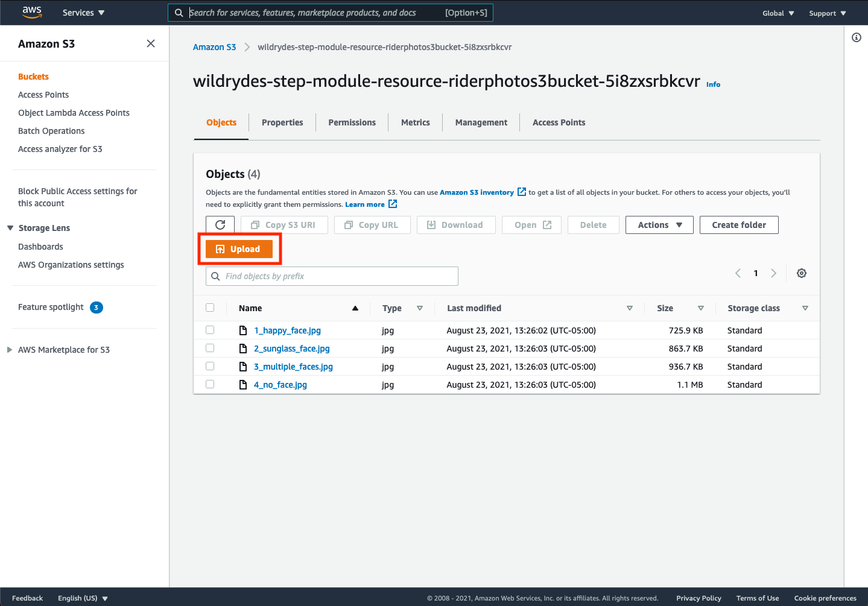Open AWS Organizations settings

pyautogui.click(x=71, y=265)
